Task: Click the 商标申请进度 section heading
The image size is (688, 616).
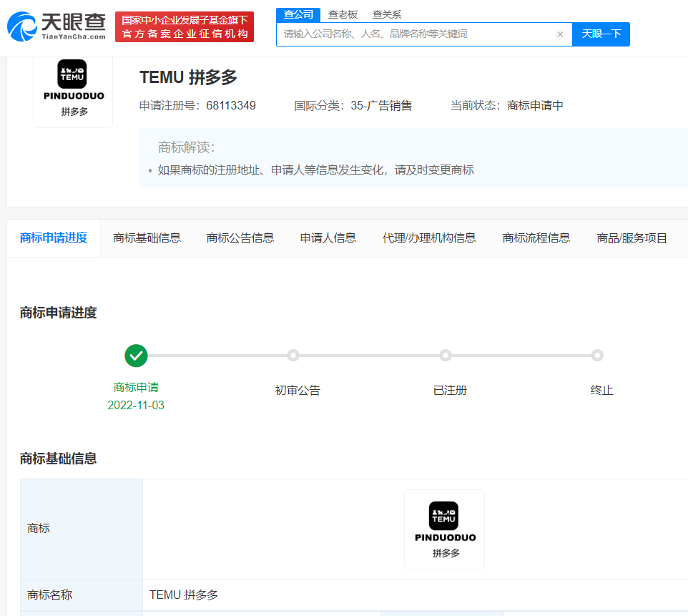Action: 59,313
